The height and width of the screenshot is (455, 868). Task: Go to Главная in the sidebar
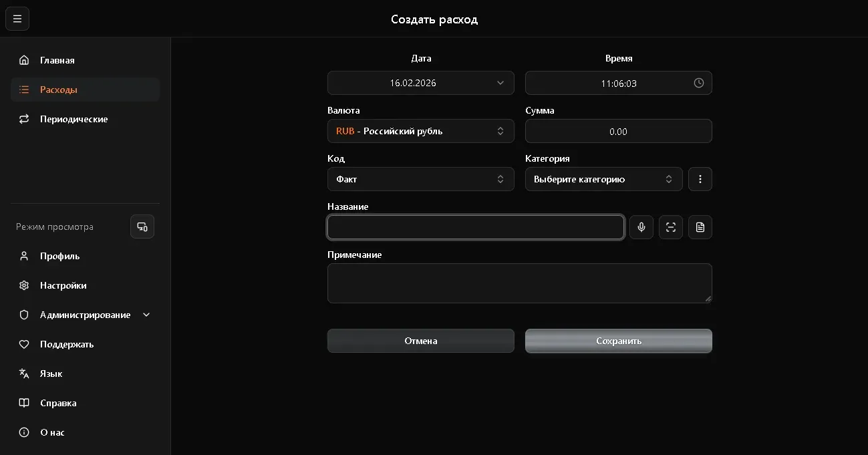(57, 60)
